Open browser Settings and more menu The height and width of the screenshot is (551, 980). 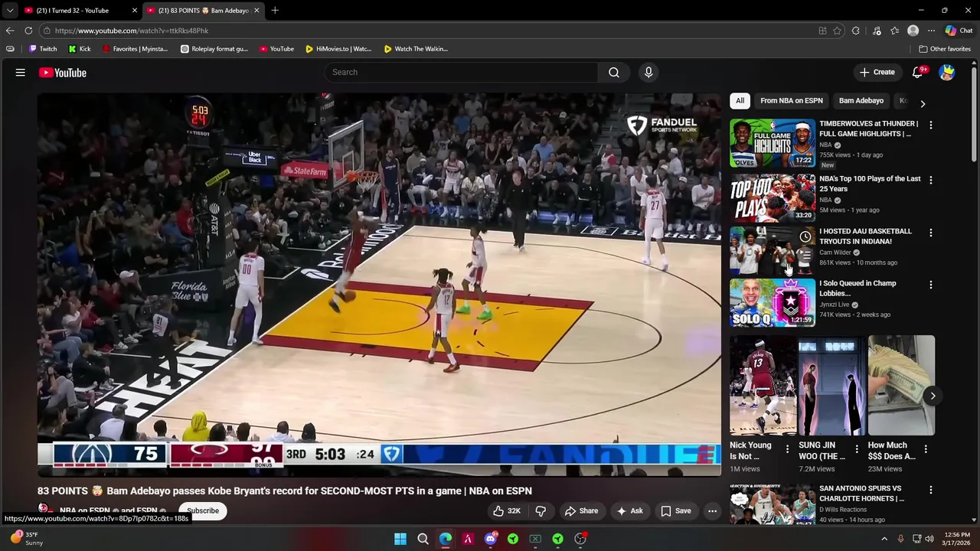point(931,31)
